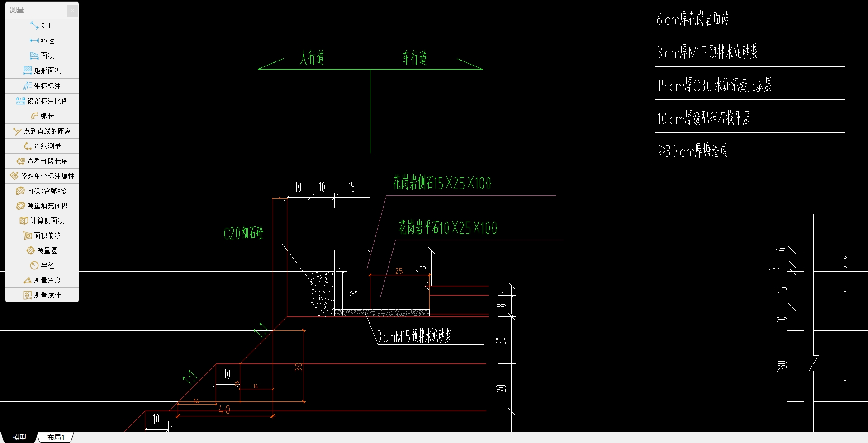Select 6cm厚花岗岩面砖 legend text

pyautogui.click(x=693, y=19)
